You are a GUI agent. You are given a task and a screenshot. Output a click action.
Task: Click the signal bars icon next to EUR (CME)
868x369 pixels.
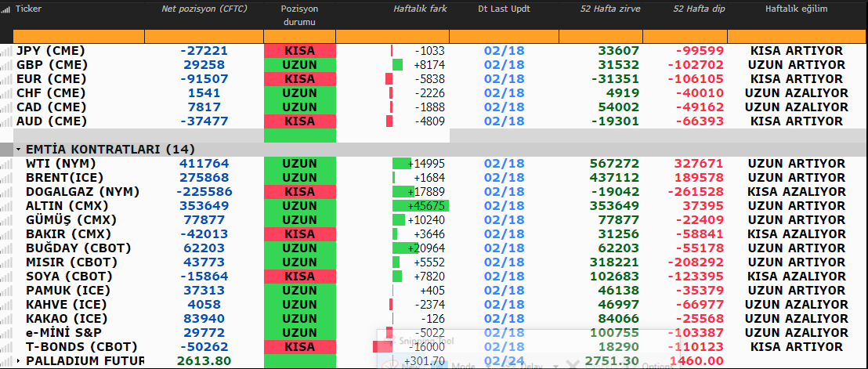[x=7, y=79]
